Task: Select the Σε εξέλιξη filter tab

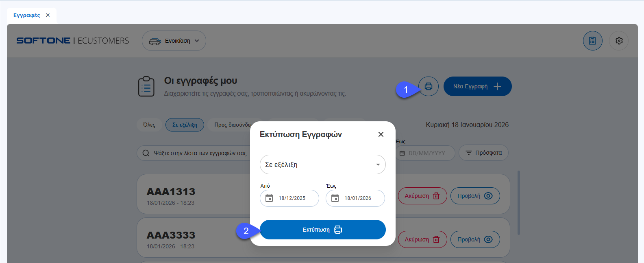Action: tap(185, 125)
